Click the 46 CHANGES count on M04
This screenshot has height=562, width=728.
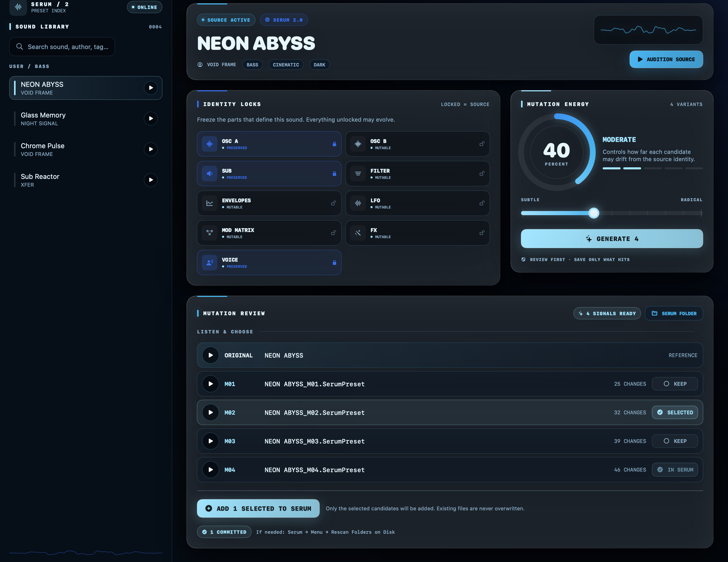(x=630, y=470)
